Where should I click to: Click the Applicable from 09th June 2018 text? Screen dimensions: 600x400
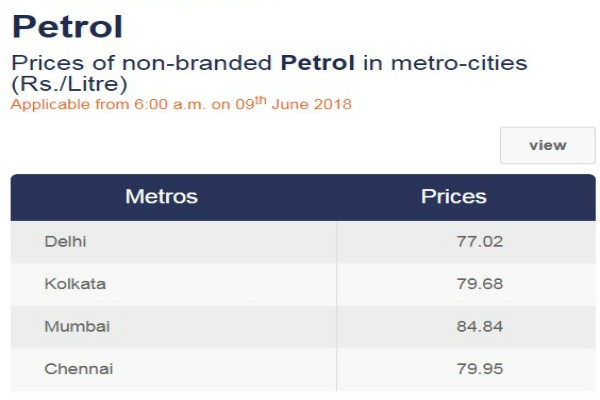coord(181,104)
